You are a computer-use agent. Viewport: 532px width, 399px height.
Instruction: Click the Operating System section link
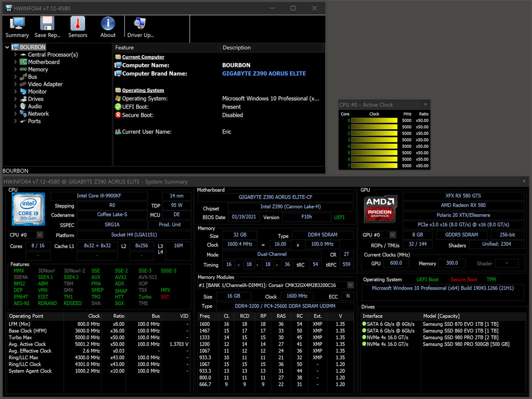coord(143,90)
